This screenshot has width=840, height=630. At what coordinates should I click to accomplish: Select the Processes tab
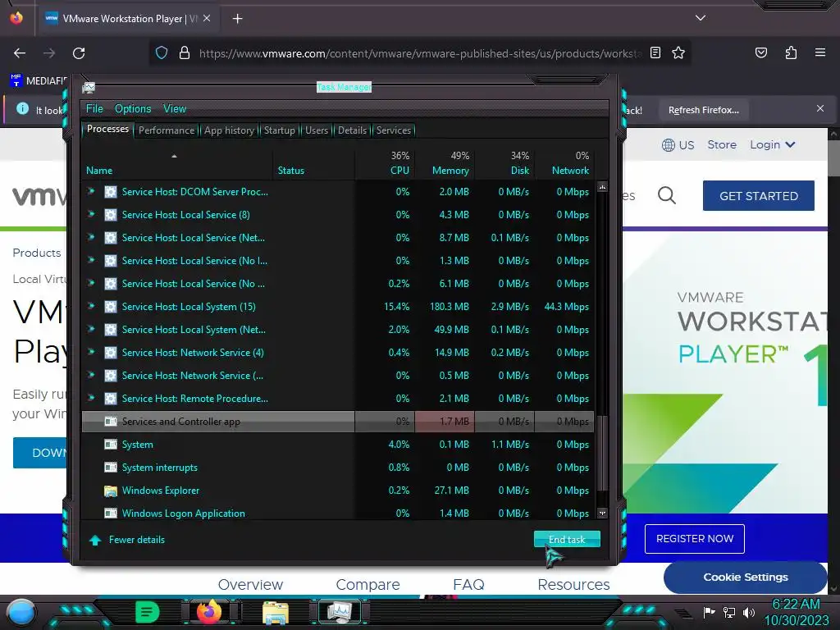tap(107, 129)
